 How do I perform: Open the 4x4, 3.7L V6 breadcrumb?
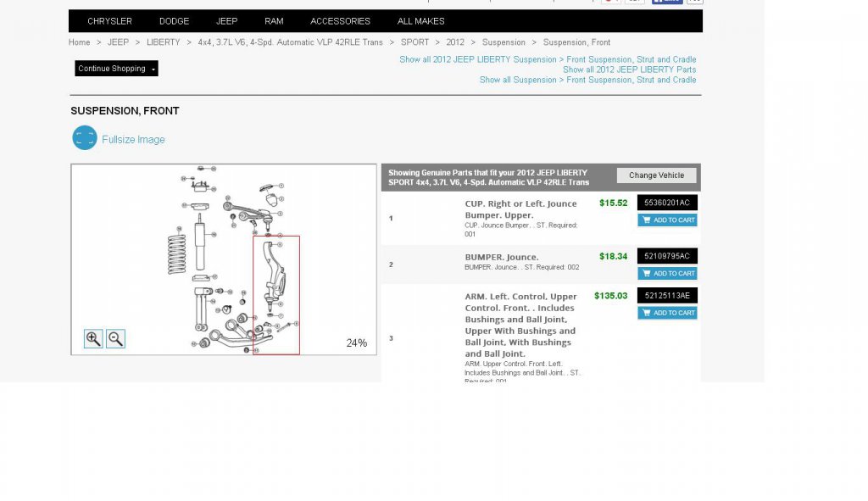(290, 42)
